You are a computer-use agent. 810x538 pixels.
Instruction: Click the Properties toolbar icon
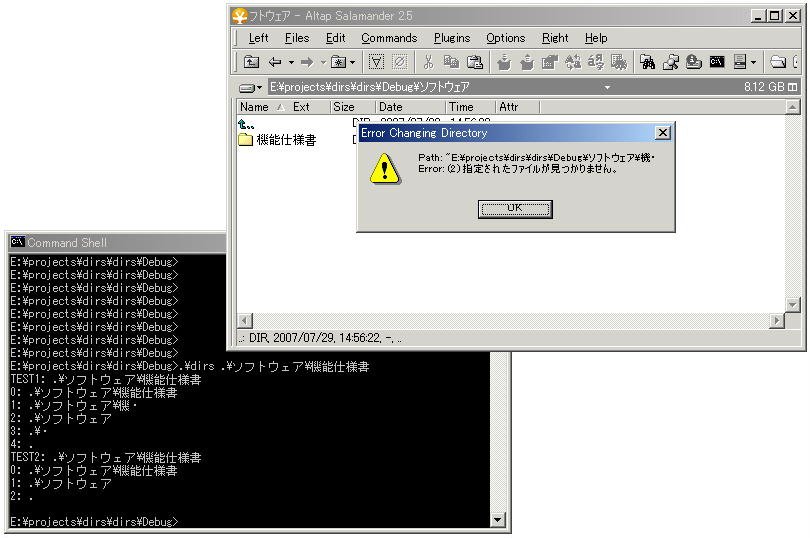(549, 63)
